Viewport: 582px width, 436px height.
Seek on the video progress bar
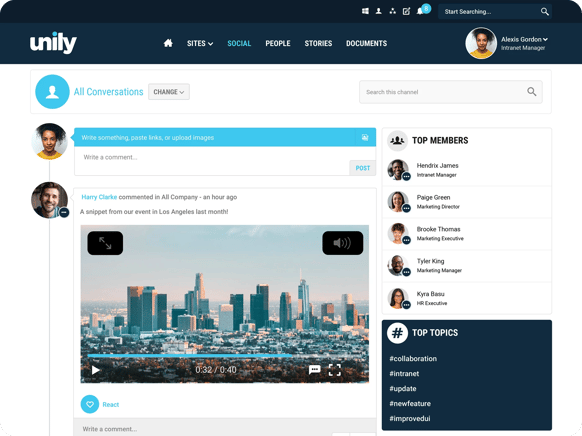(x=225, y=355)
